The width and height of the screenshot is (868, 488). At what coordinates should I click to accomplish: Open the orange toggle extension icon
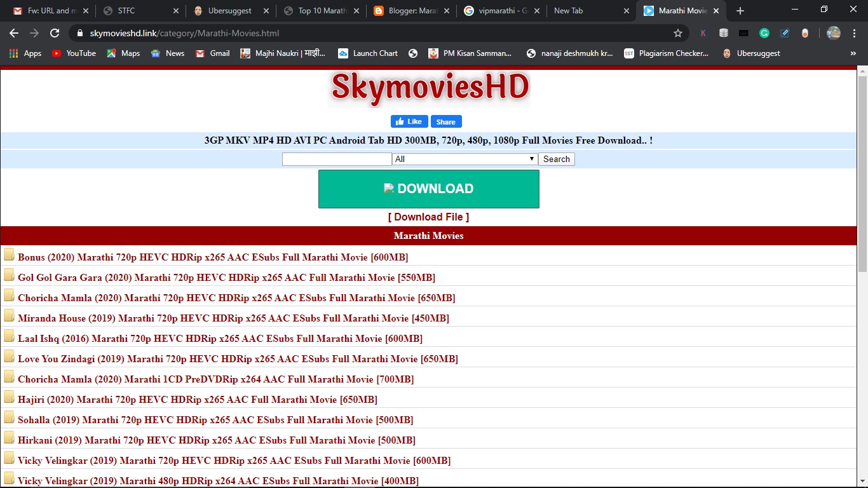(x=805, y=33)
